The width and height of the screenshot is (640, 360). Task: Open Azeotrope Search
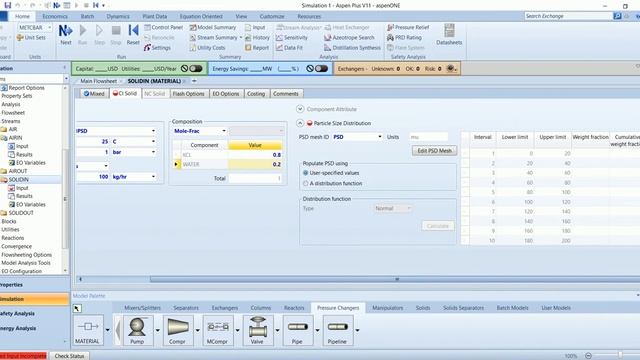pos(349,38)
